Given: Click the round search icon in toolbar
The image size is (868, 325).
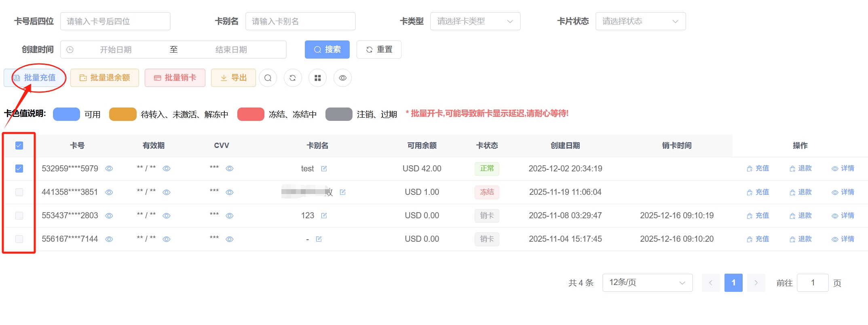Looking at the screenshot, I should tap(268, 78).
